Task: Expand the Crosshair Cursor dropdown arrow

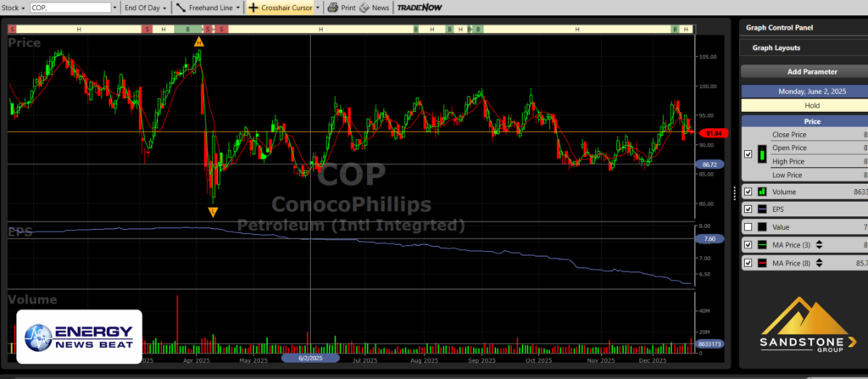Action: (317, 8)
